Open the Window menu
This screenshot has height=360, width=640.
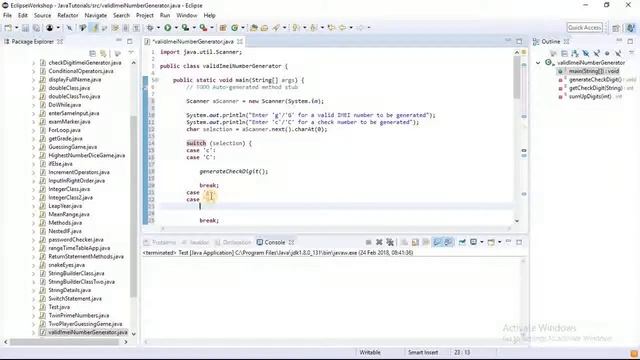[187, 16]
